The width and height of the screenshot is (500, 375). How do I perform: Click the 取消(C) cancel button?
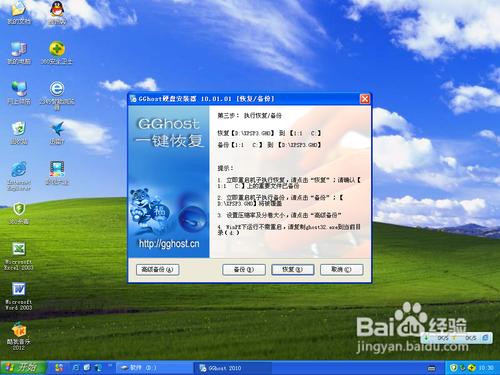[341, 270]
